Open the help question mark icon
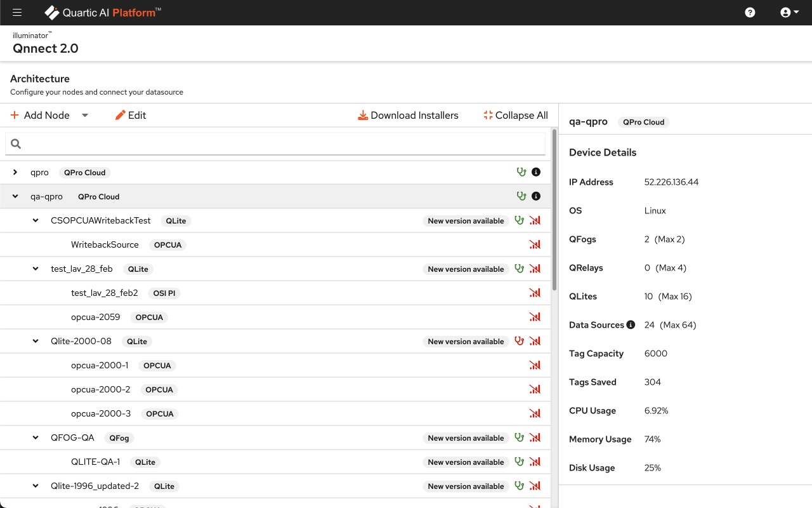The width and height of the screenshot is (812, 508). [750, 13]
